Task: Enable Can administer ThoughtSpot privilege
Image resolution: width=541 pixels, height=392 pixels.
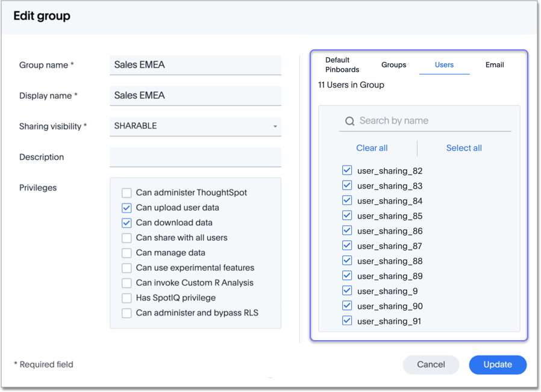Action: tap(127, 193)
